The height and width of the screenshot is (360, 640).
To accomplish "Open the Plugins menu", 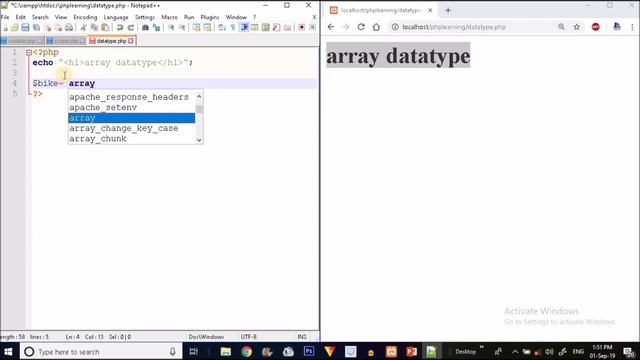I will (210, 17).
